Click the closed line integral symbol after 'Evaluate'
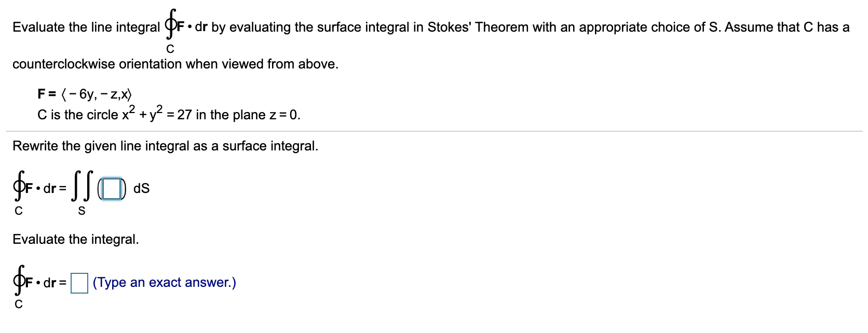This screenshot has height=333, width=868. [171, 25]
